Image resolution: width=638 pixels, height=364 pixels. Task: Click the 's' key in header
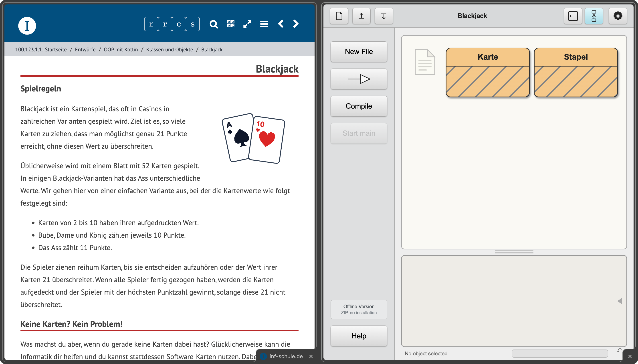click(x=192, y=24)
